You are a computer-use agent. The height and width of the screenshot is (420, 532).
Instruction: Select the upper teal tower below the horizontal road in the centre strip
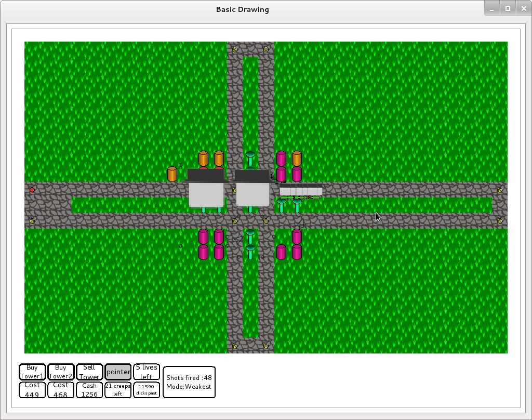(250, 237)
